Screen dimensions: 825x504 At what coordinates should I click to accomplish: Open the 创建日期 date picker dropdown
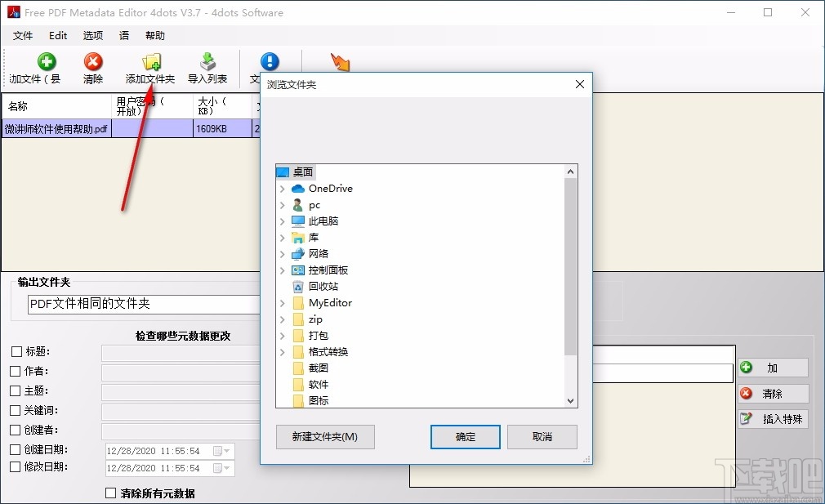[x=225, y=450]
